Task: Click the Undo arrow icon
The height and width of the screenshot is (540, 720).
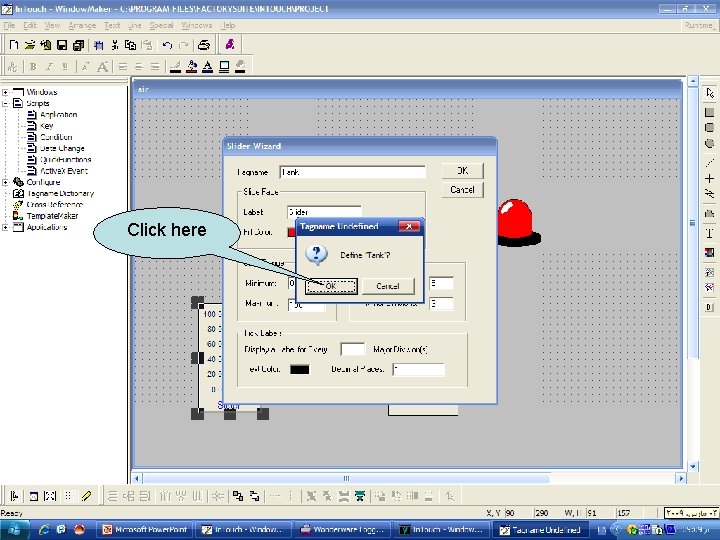Action: pos(167,45)
